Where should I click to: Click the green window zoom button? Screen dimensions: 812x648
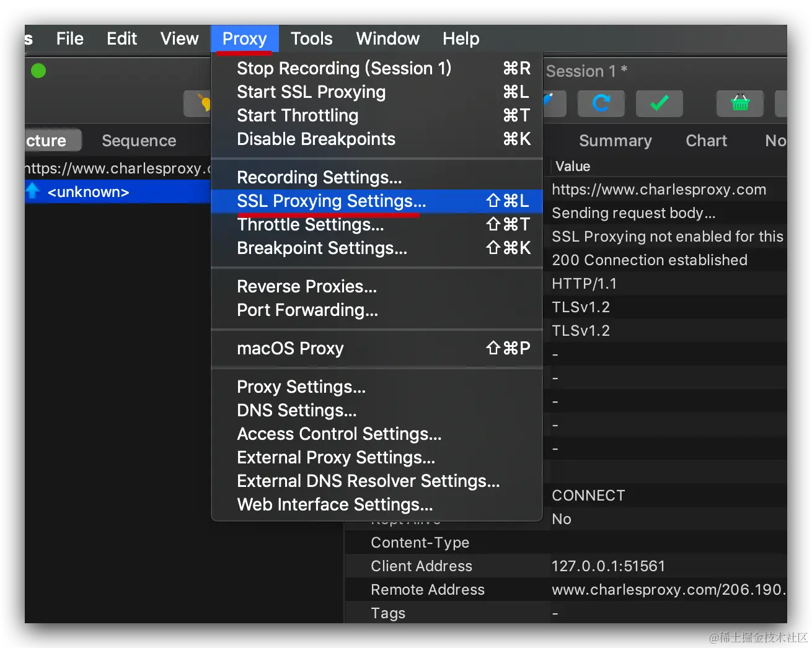pos(38,71)
